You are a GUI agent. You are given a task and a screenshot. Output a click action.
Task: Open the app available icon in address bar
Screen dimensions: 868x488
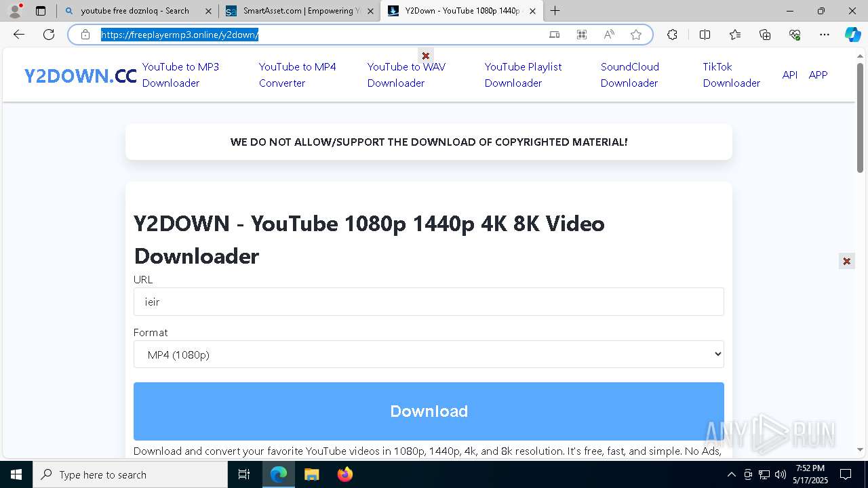(x=554, y=35)
